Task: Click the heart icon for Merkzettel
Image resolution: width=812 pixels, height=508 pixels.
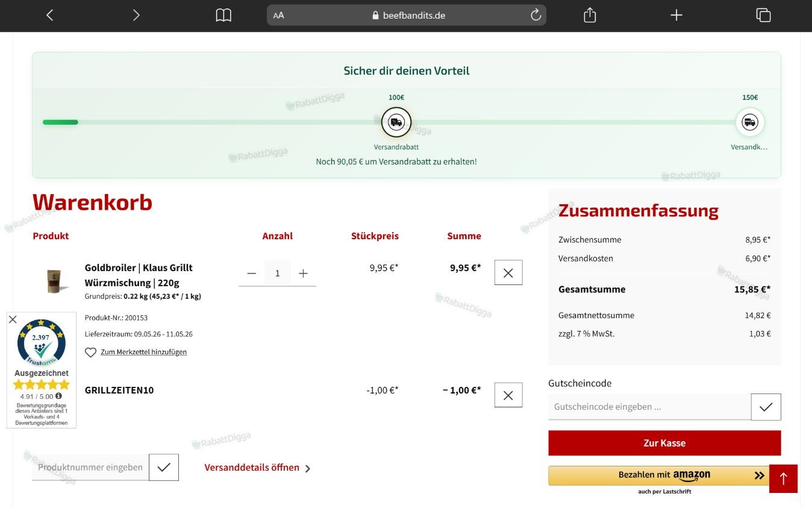Action: pyautogui.click(x=90, y=353)
